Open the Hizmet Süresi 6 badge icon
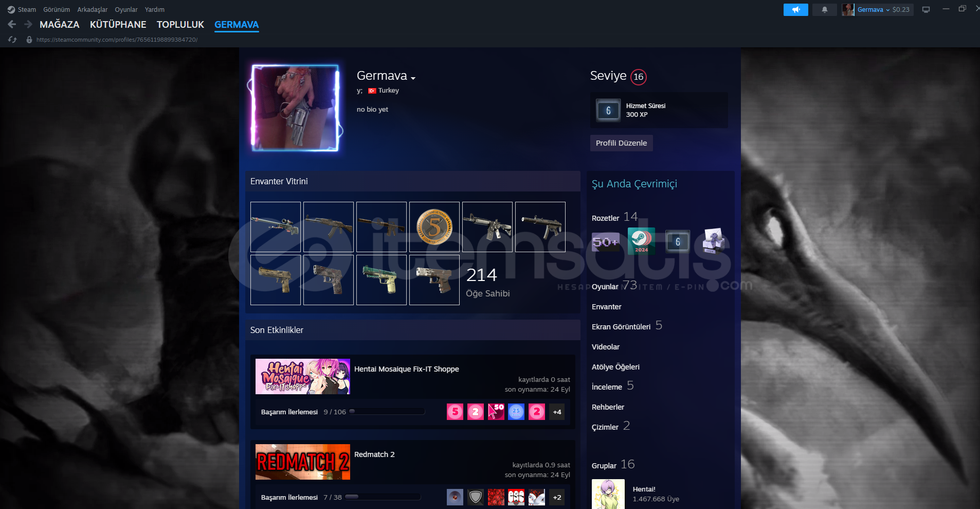Screen dimensions: 980x509 click(x=608, y=110)
